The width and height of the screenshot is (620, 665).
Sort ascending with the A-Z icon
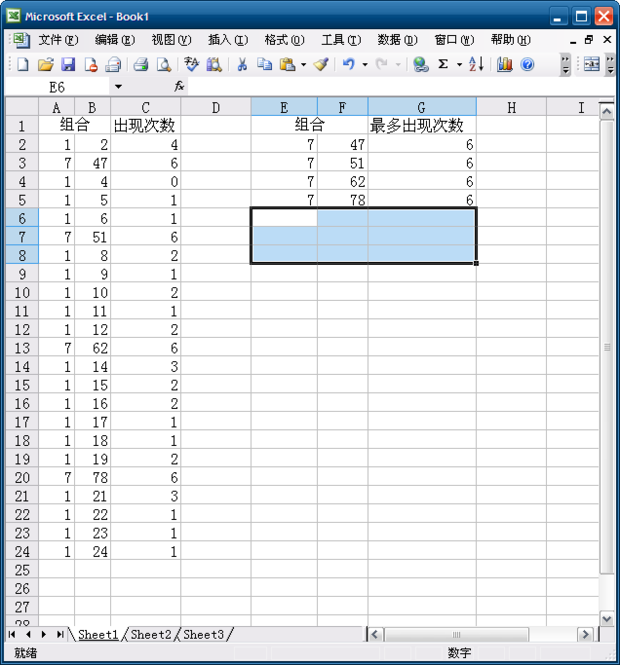click(x=476, y=64)
